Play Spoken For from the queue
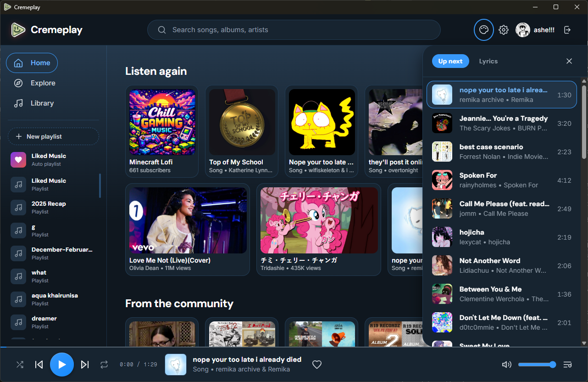The image size is (588, 382). pos(501,180)
